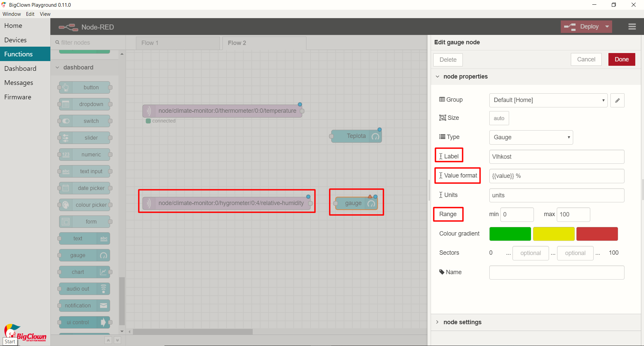Screen dimensions: 644x346
Task: Pick the red colour gradient swatch
Action: point(597,234)
